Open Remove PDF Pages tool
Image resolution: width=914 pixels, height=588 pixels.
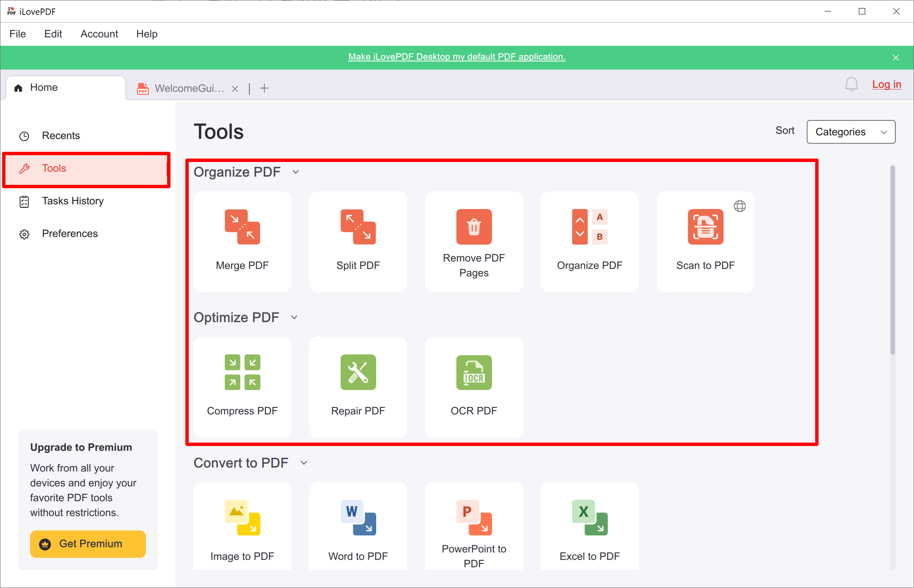tap(474, 242)
